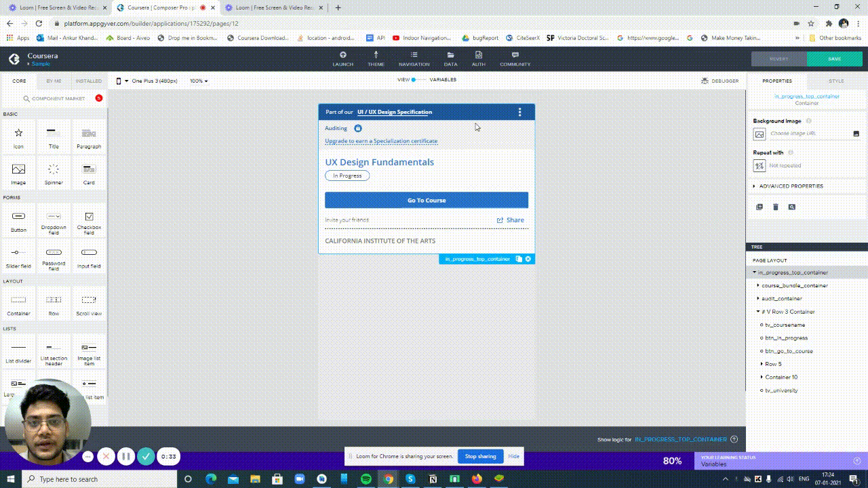Image resolution: width=868 pixels, height=488 pixels.
Task: Select the Dropdown field component
Action: point(54,220)
